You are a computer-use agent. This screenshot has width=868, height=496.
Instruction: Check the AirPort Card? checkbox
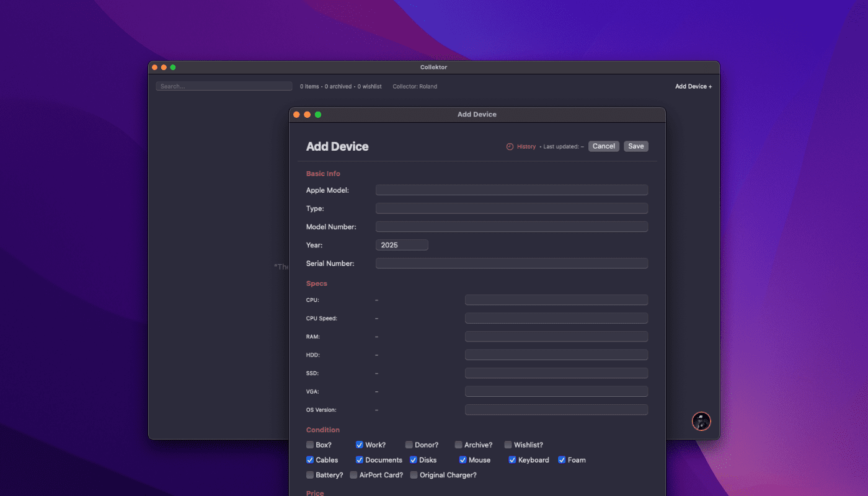(x=353, y=475)
